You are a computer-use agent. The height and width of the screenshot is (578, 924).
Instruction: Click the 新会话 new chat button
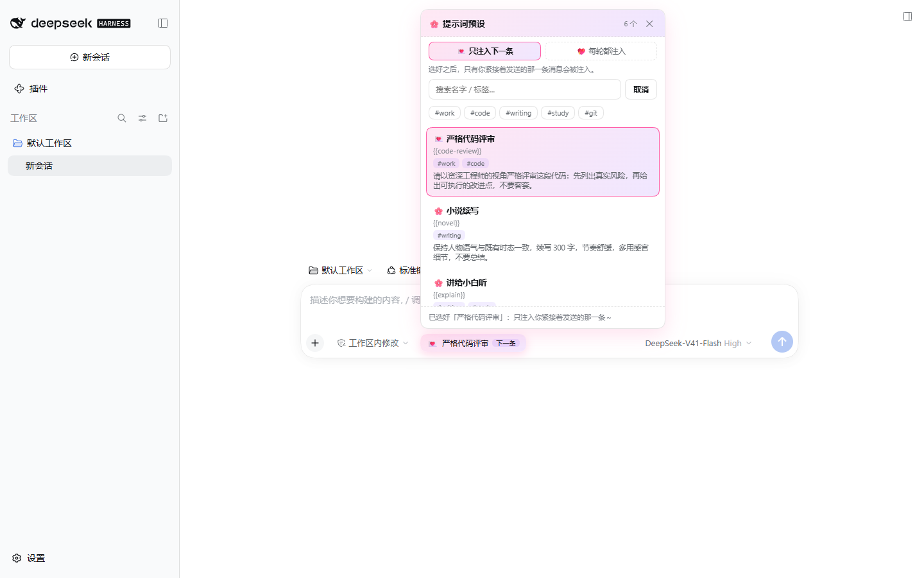90,57
